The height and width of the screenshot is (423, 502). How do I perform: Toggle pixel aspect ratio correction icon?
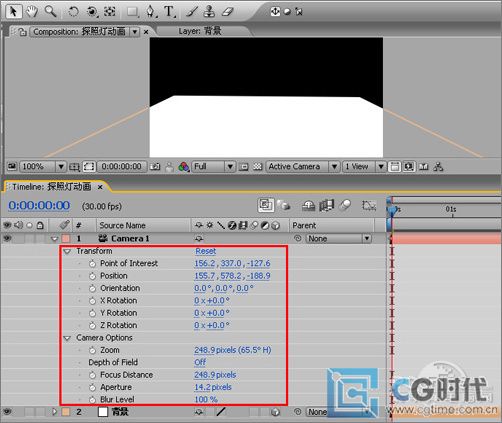click(395, 166)
